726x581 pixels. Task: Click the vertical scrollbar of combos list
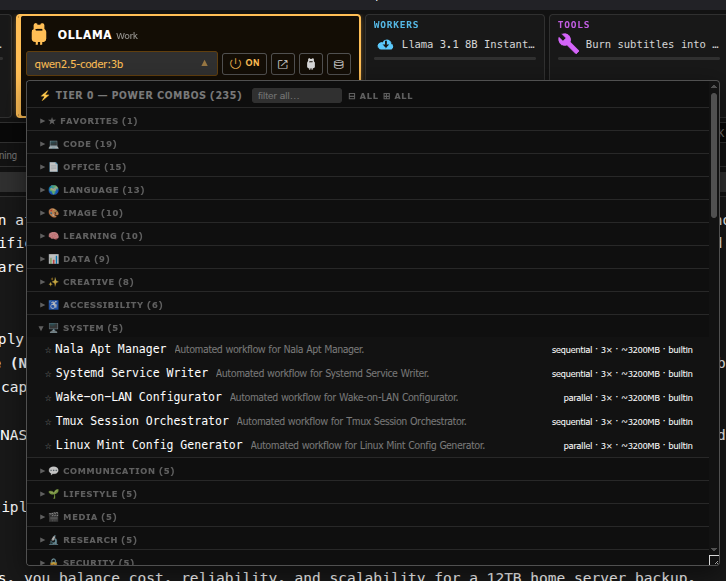coord(714,155)
